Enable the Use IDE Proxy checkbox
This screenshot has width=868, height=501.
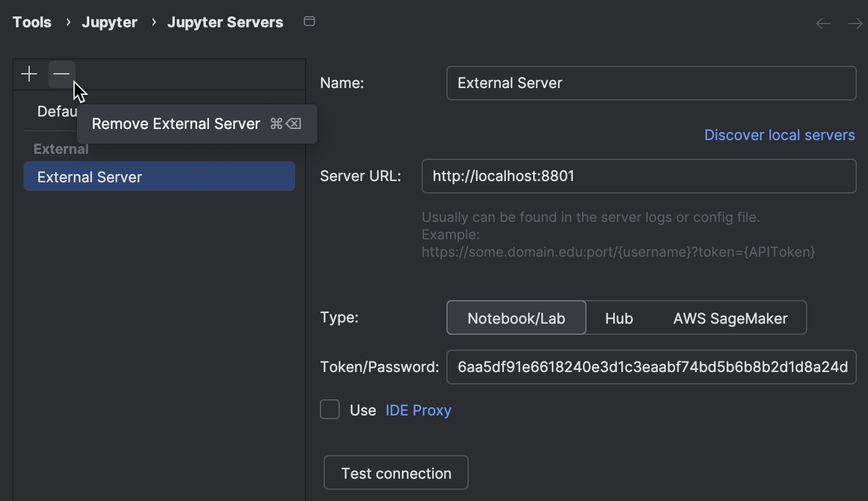(330, 410)
